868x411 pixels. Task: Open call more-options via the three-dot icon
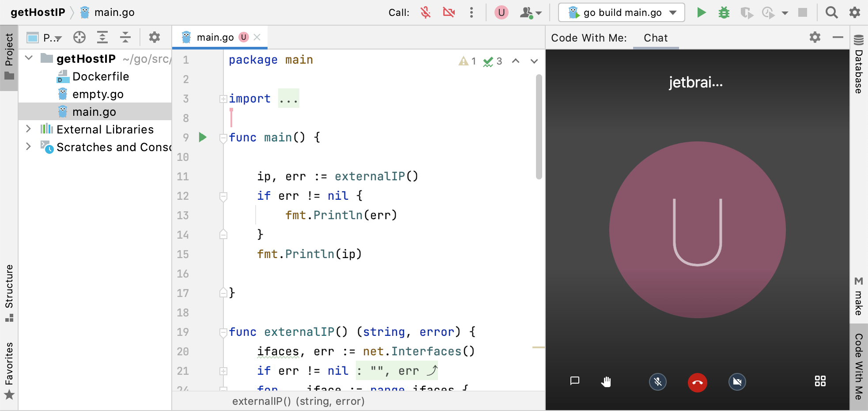[472, 12]
